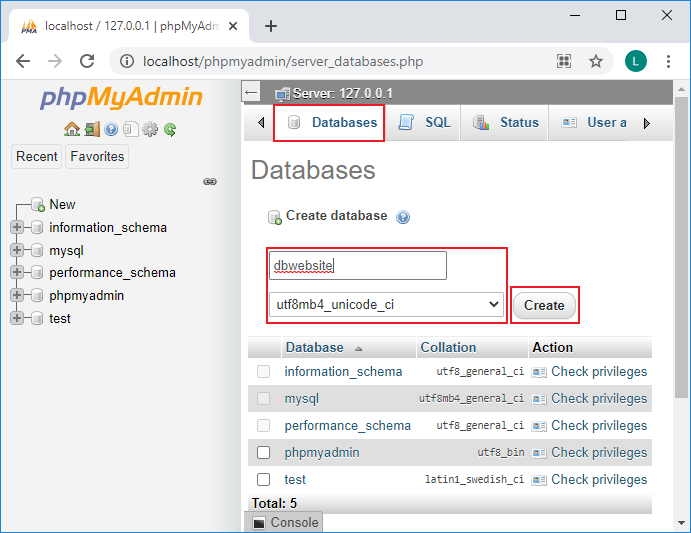The width and height of the screenshot is (691, 533).
Task: Open Create database help question icon
Action: 403,217
